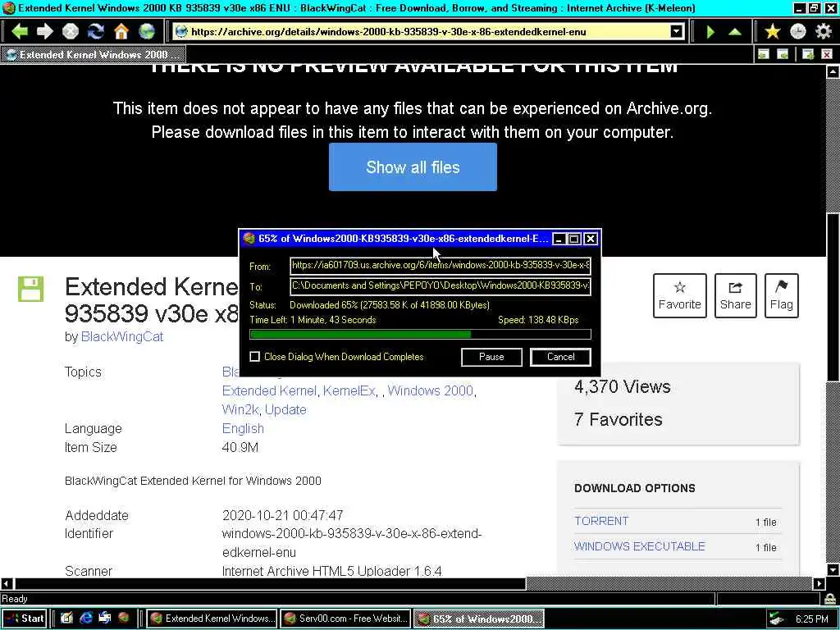Click the '4,370 Views' text
The height and width of the screenshot is (630, 840).
[x=622, y=387]
